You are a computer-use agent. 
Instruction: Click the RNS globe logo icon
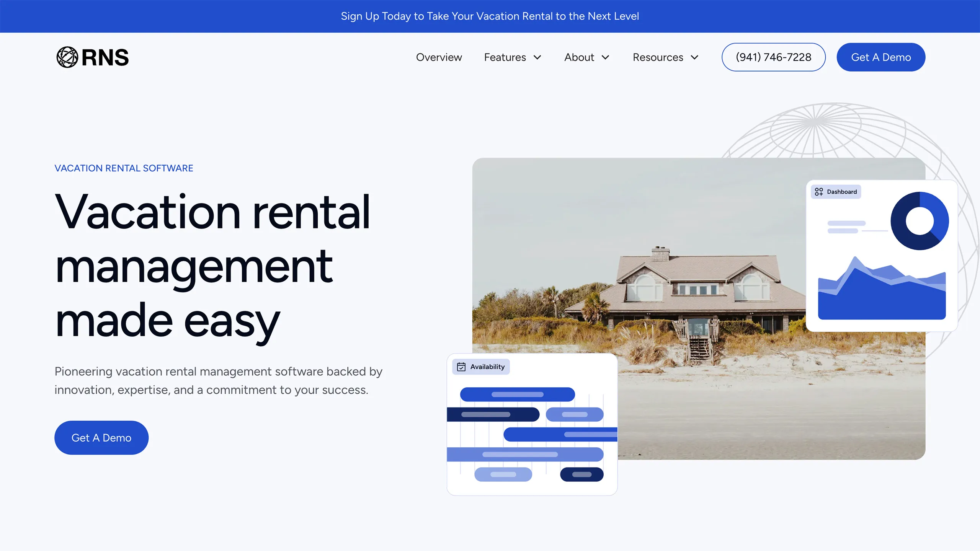coord(67,57)
